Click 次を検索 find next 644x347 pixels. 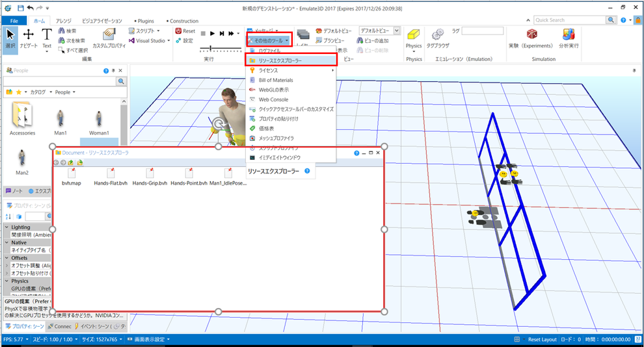72,40
